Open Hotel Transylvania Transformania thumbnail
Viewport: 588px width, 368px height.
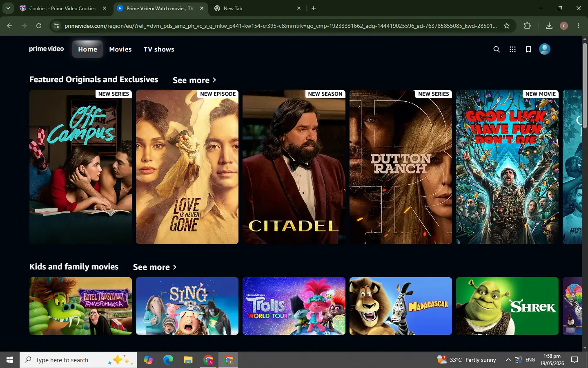point(80,306)
